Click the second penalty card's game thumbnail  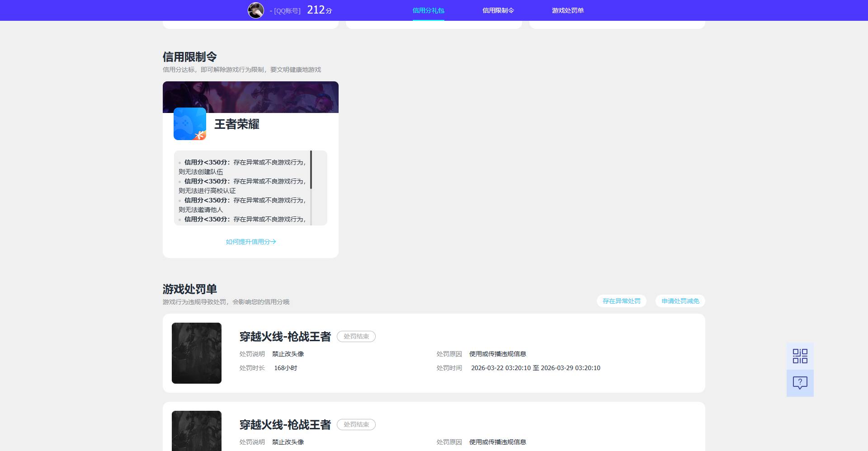click(197, 431)
